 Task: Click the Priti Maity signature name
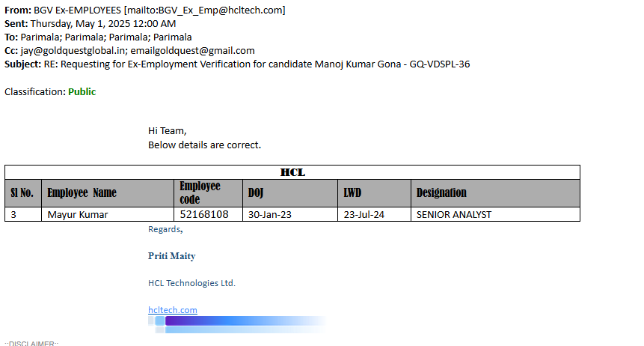171,256
